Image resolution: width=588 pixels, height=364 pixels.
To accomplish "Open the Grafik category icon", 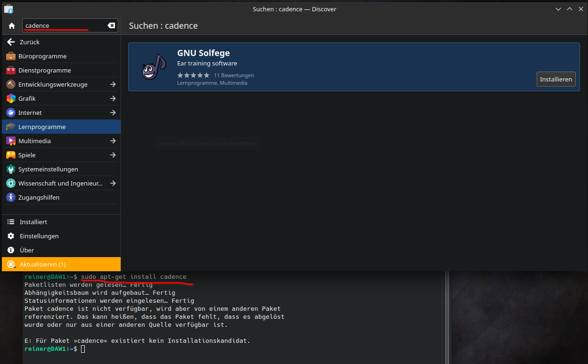I will pyautogui.click(x=11, y=98).
